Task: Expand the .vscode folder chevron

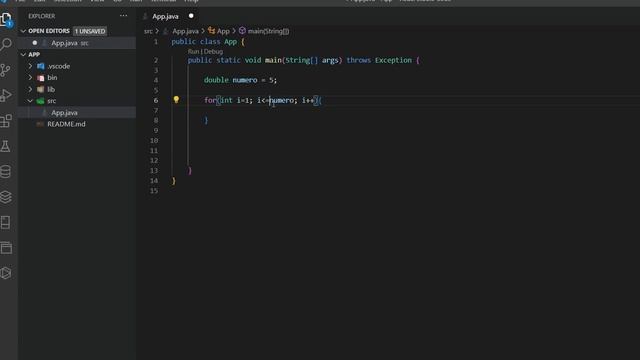Action: point(30,66)
